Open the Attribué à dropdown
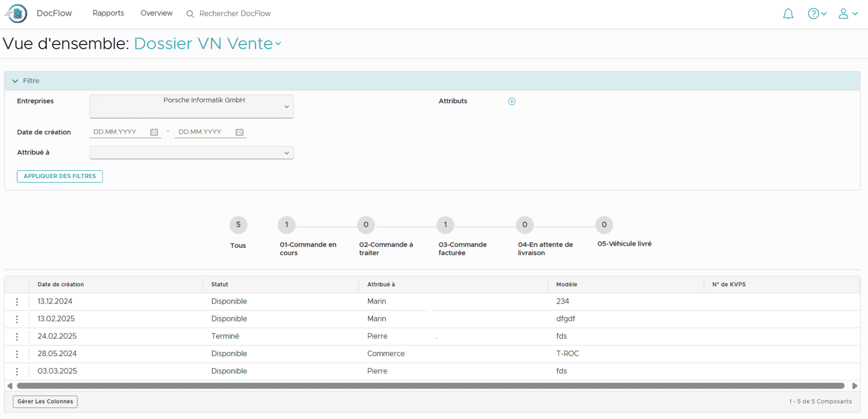 pyautogui.click(x=286, y=153)
